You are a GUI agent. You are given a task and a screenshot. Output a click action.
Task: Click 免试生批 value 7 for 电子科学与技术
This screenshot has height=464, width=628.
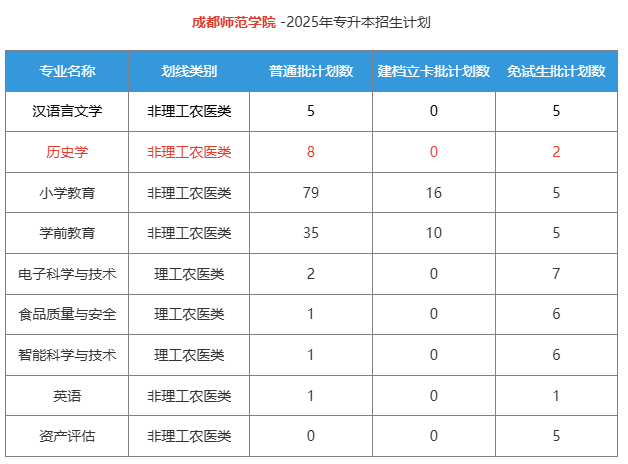coord(556,274)
